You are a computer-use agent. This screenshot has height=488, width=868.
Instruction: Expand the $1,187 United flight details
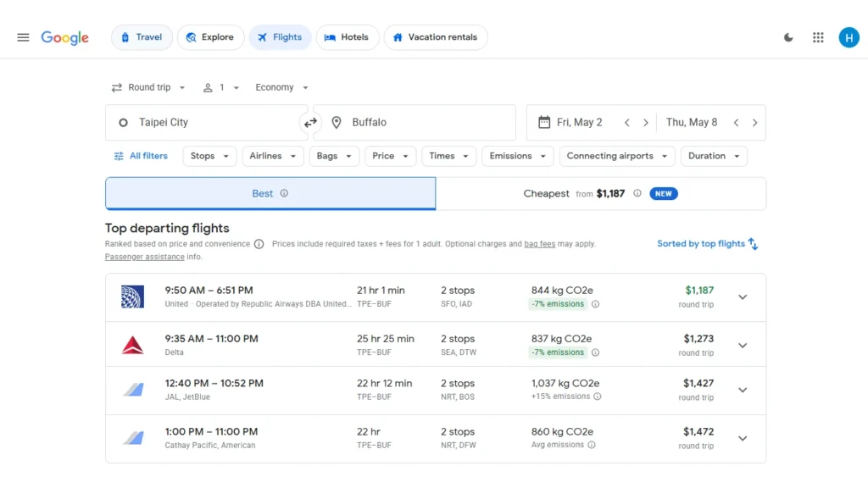pyautogui.click(x=743, y=297)
